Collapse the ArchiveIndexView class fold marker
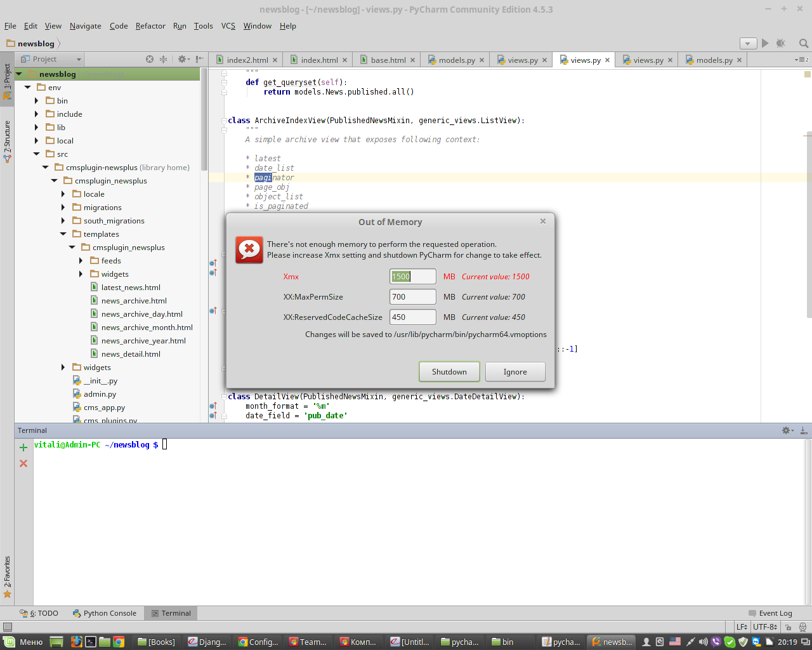The width and height of the screenshot is (812, 650). [x=224, y=121]
